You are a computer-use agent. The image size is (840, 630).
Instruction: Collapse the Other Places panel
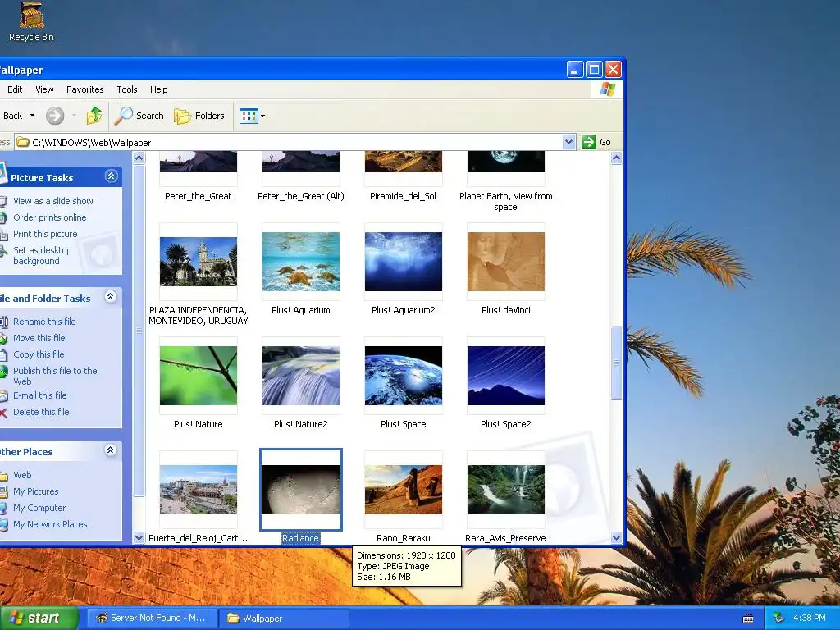[111, 450]
